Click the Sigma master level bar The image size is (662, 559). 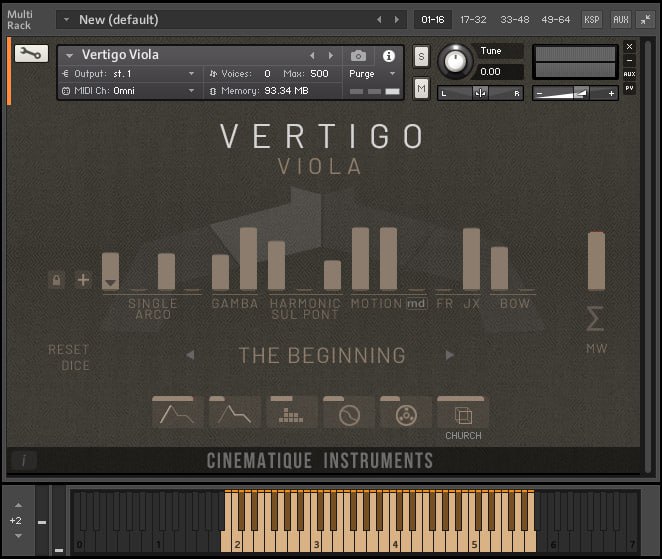596,261
